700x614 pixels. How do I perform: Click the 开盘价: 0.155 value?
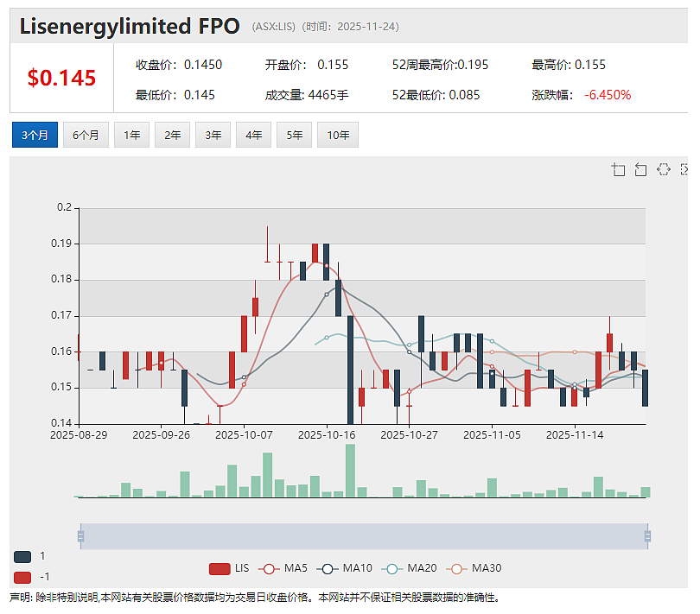[x=307, y=65]
